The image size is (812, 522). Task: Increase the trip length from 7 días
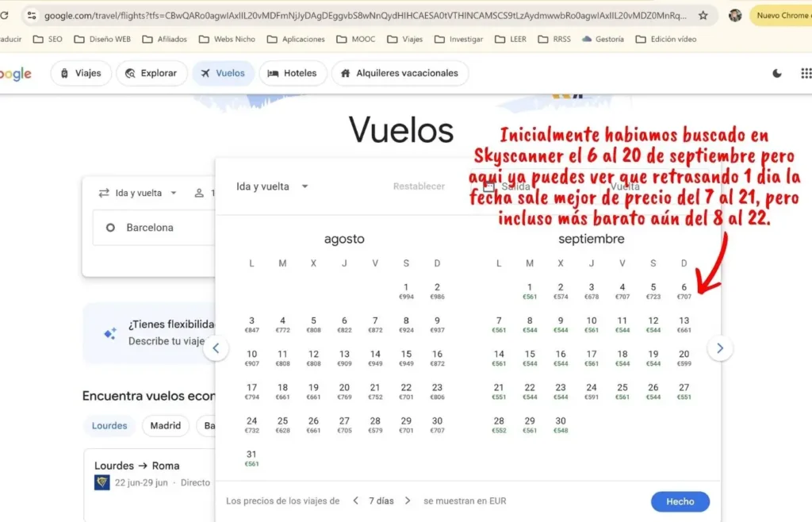point(408,501)
